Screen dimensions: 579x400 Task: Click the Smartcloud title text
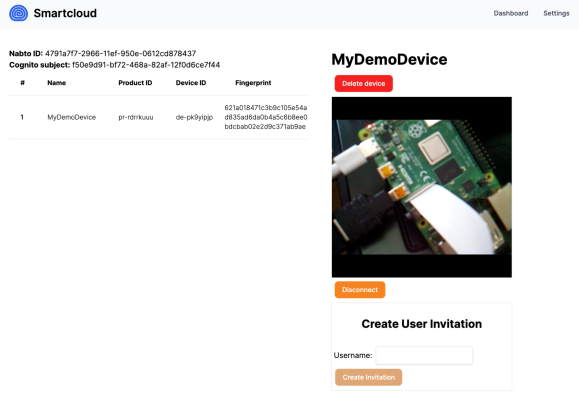[65, 13]
